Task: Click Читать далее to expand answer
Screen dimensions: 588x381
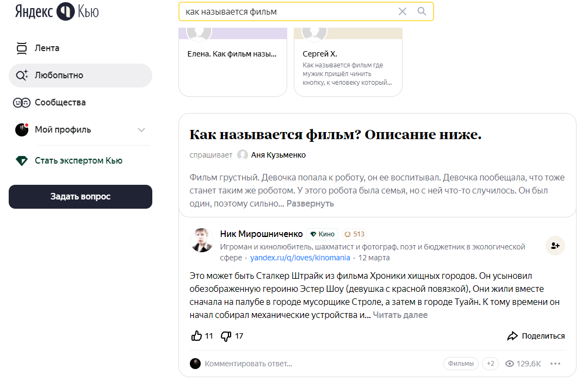Action: [x=400, y=315]
